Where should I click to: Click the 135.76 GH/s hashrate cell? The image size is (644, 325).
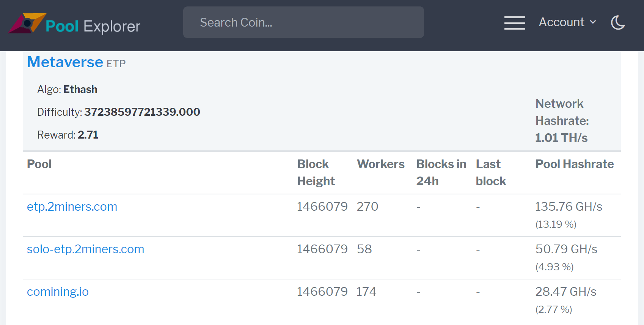click(x=568, y=207)
